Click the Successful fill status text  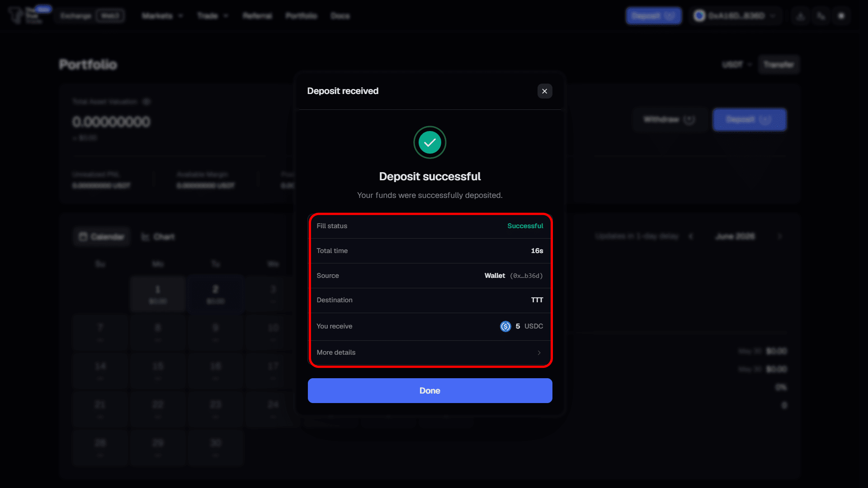pyautogui.click(x=525, y=226)
